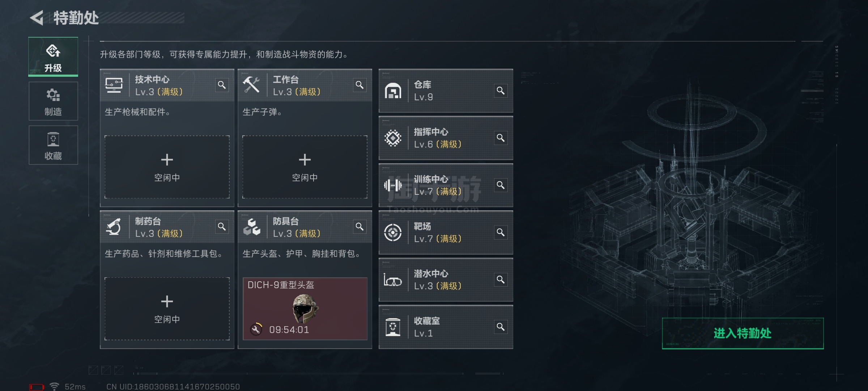The image size is (868, 391).
Task: View details magnifier for 仓库
Action: point(501,91)
